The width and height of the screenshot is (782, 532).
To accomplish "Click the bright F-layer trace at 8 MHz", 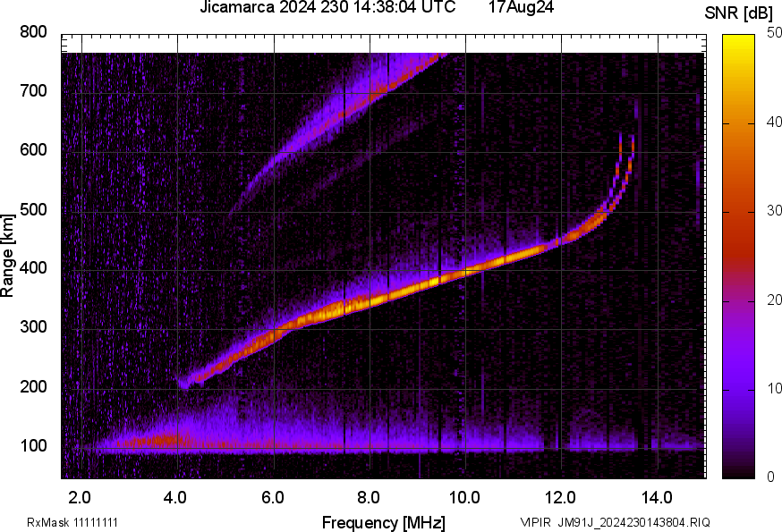I will pos(370,300).
